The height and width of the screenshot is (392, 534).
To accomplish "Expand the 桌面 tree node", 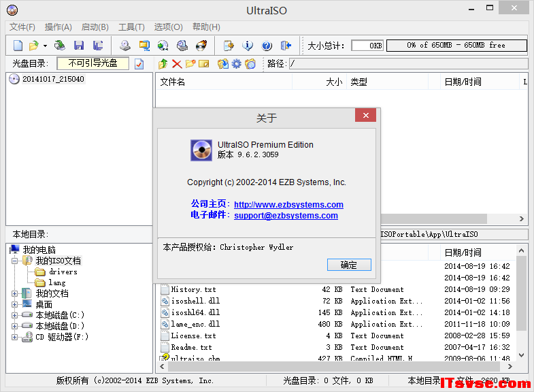I will (x=15, y=304).
